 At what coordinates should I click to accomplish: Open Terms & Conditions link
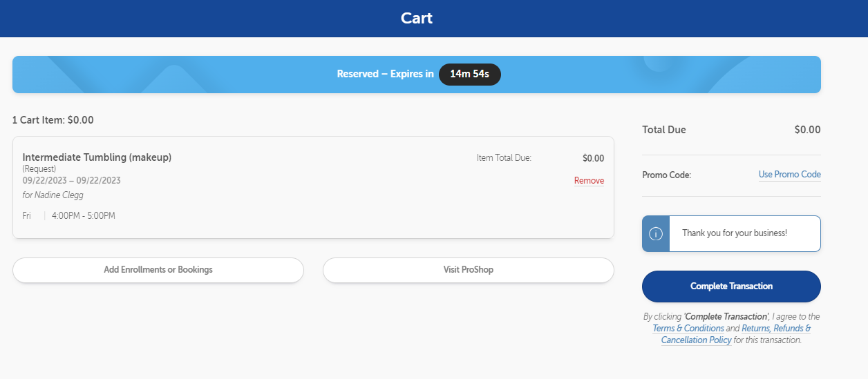[688, 329]
